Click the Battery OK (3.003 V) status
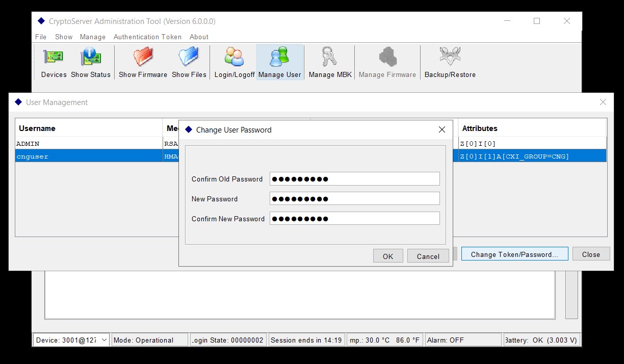The image size is (624, 364). pyautogui.click(x=541, y=340)
